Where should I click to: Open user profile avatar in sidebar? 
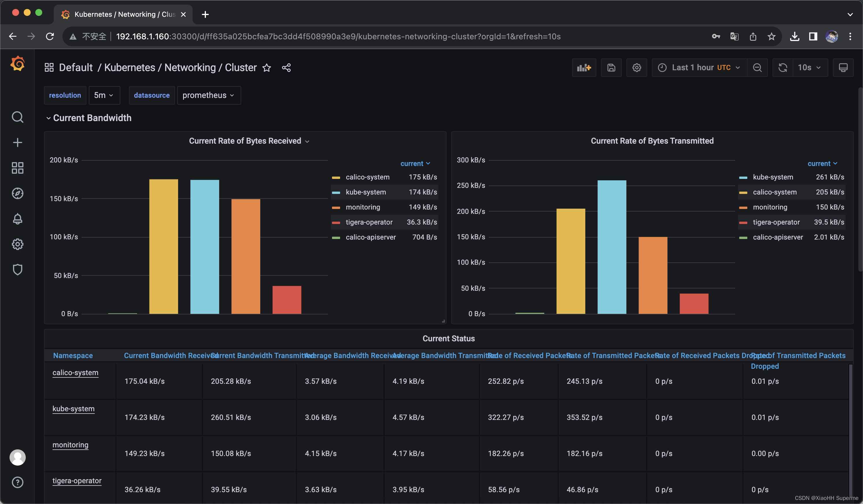tap(17, 457)
